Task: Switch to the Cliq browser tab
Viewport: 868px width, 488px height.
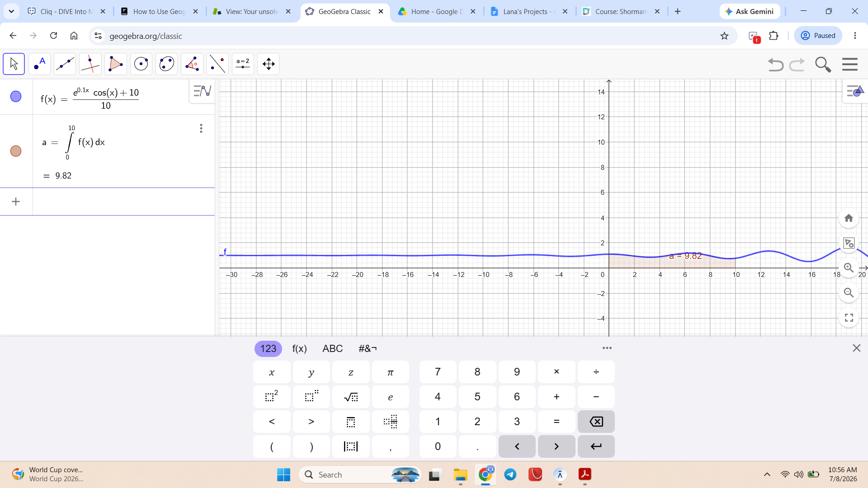Action: click(66, 12)
